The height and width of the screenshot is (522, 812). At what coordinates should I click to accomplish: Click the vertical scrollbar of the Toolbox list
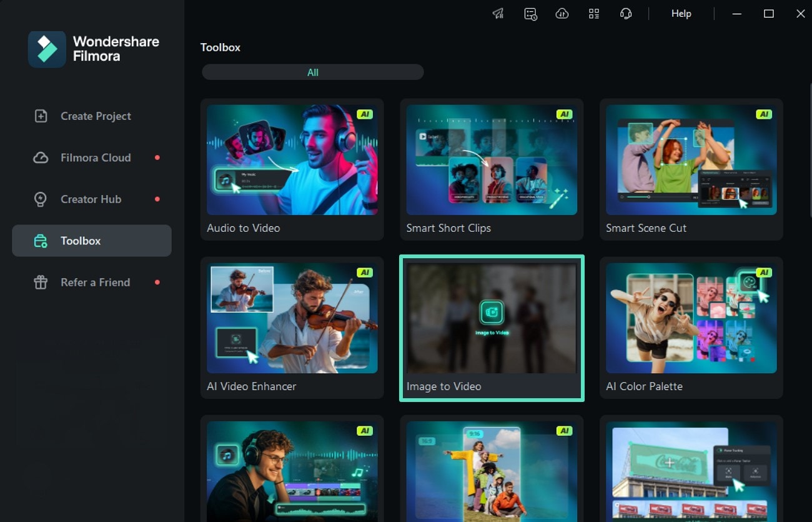[x=810, y=150]
